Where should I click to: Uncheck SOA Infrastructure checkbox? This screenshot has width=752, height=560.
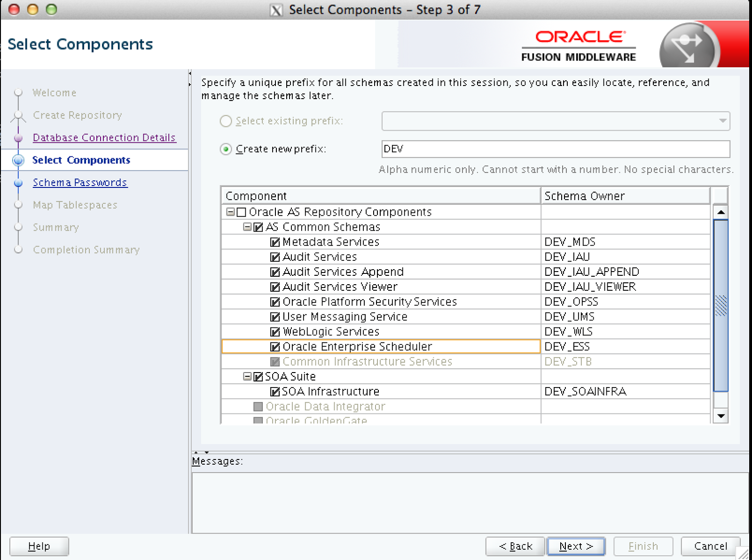(x=275, y=392)
